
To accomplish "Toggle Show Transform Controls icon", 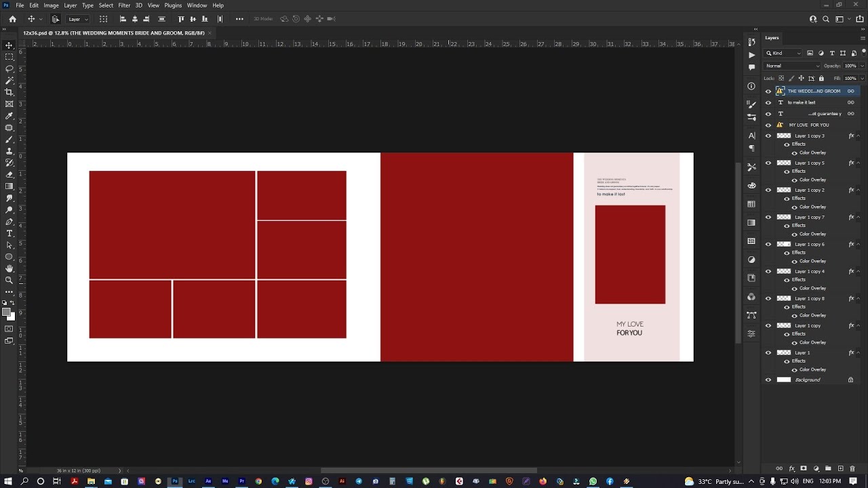I will (x=103, y=19).
